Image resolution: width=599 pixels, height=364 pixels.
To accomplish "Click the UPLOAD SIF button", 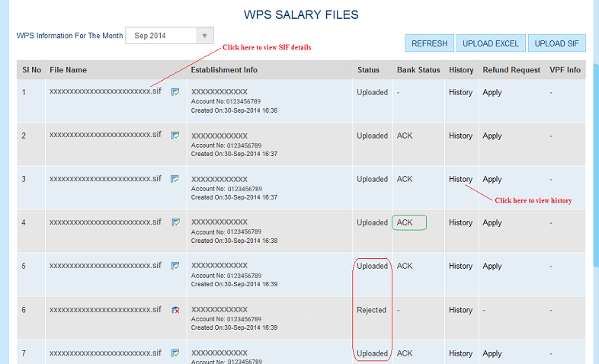I will (556, 43).
